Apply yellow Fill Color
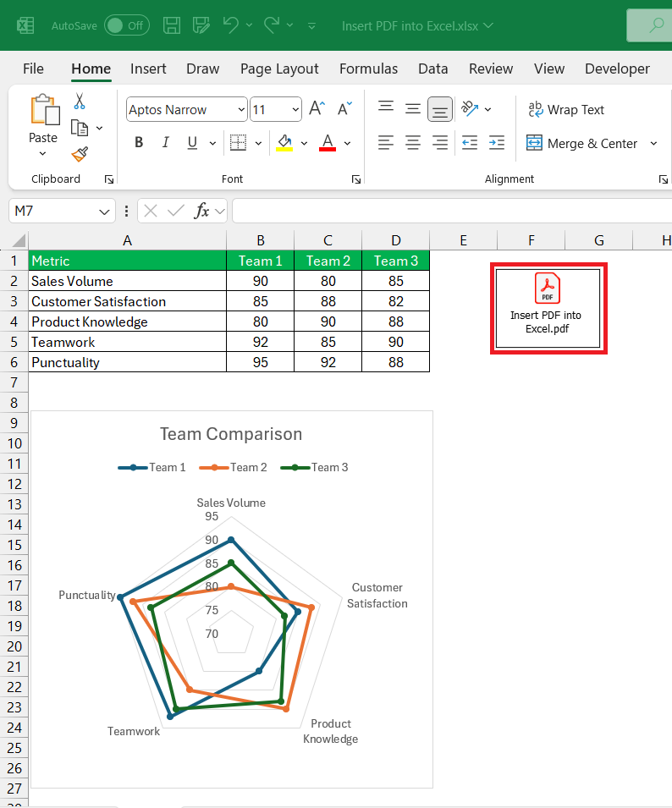The height and width of the screenshot is (808, 672). tap(284, 143)
